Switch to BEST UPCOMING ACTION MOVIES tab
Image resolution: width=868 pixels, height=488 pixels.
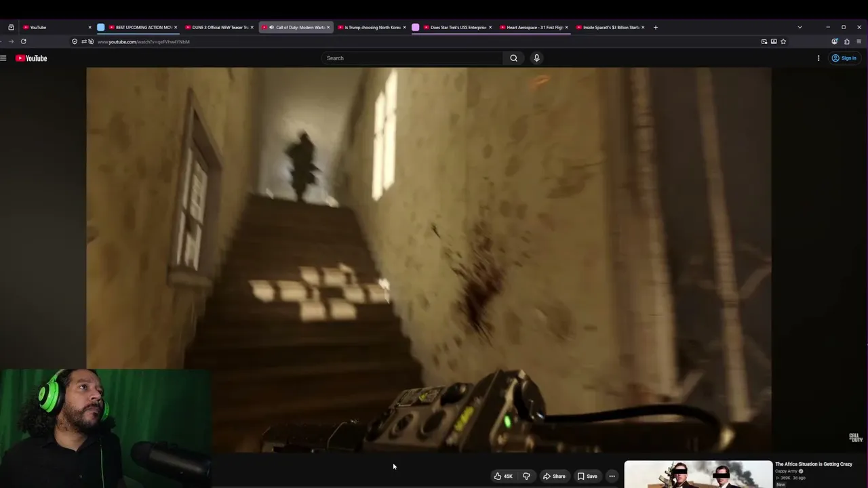(144, 27)
